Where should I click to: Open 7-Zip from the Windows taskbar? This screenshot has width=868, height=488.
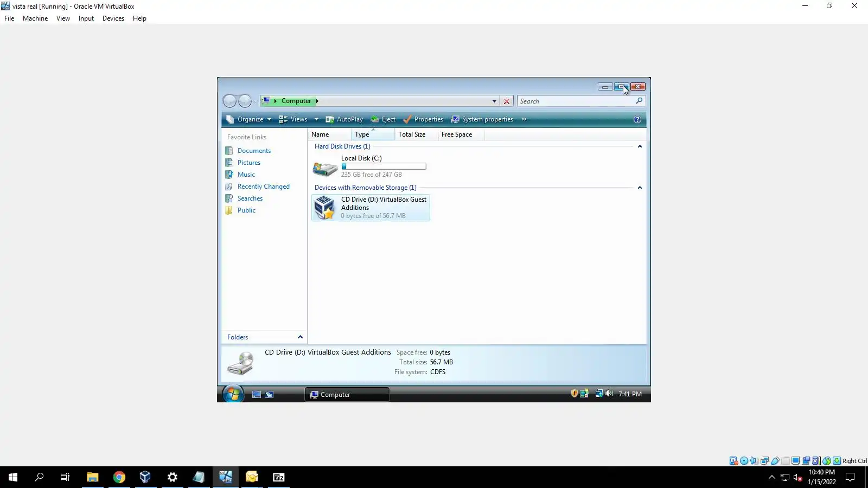pyautogui.click(x=279, y=477)
